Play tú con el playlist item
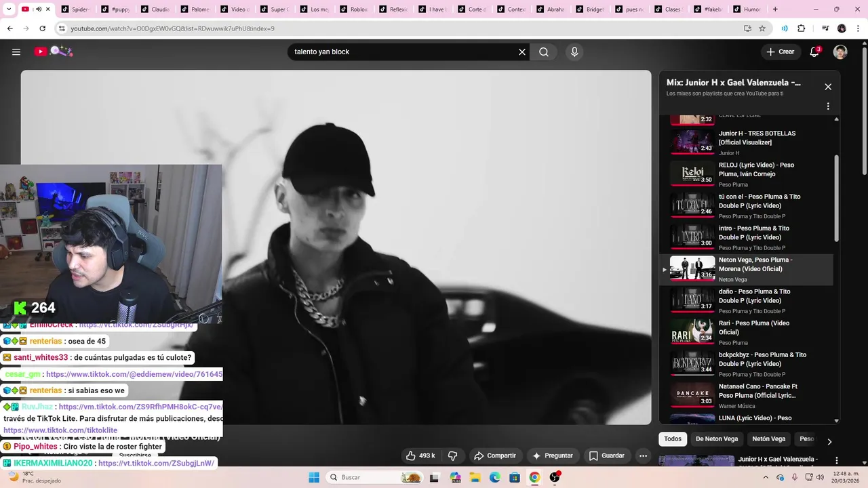 pos(746,205)
